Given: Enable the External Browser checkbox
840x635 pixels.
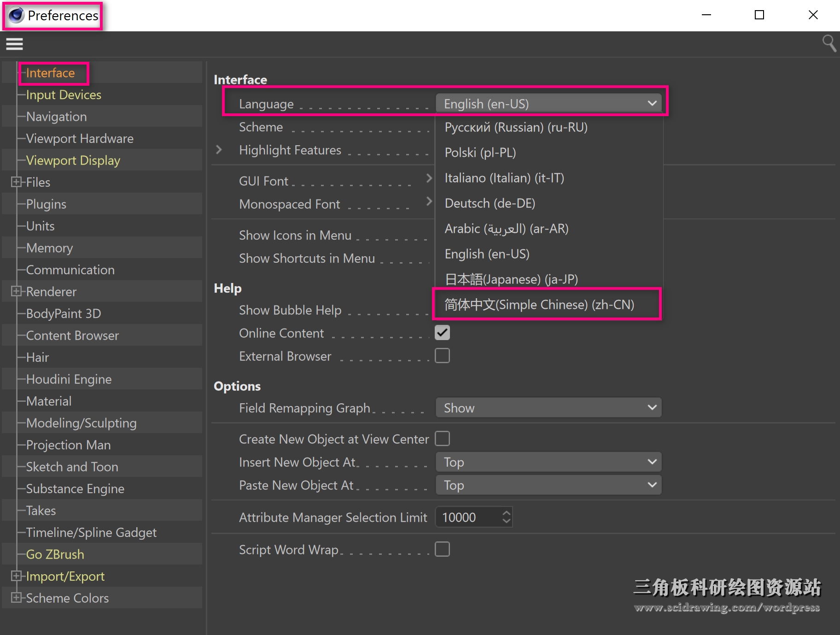Looking at the screenshot, I should [442, 356].
